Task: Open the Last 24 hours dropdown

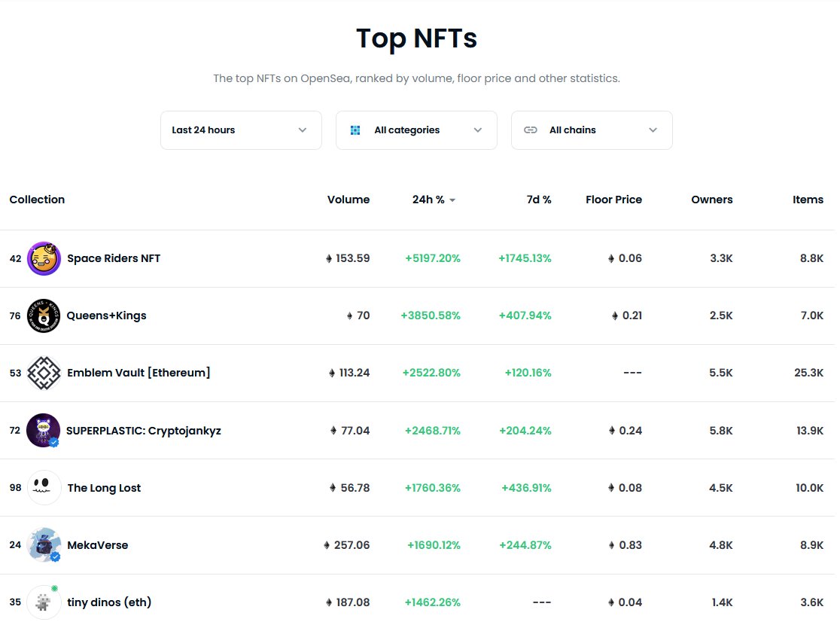Action: (241, 130)
